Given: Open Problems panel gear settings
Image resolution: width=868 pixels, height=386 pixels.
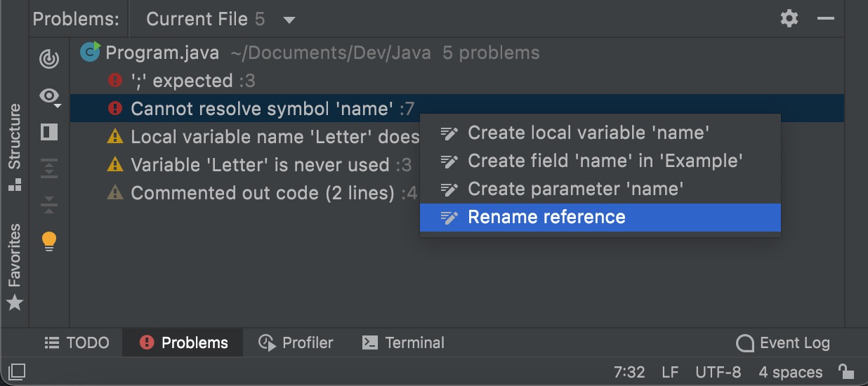Looking at the screenshot, I should pyautogui.click(x=789, y=19).
